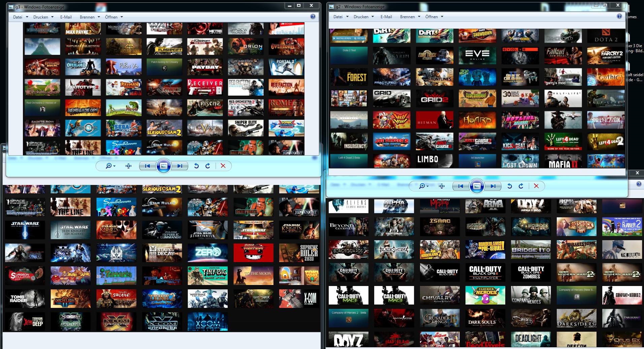Viewport: 644px width, 349px height.
Task: Click the Beyond Good & Evil game tile
Action: (349, 227)
